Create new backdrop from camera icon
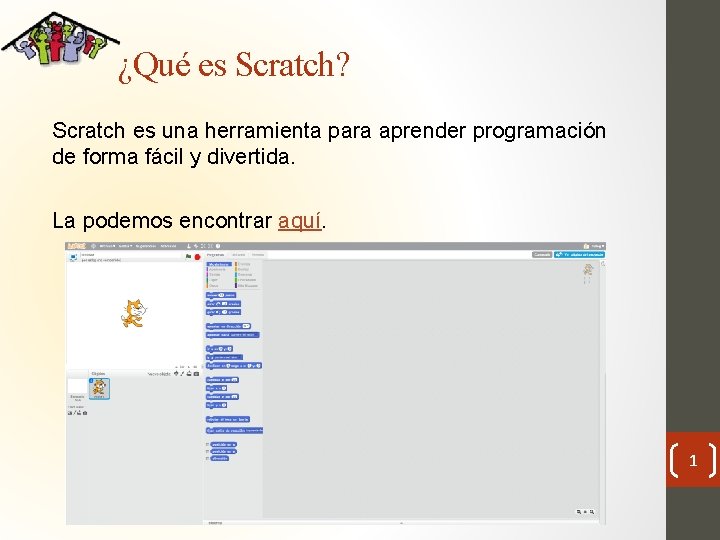The image size is (720, 540). (x=85, y=413)
